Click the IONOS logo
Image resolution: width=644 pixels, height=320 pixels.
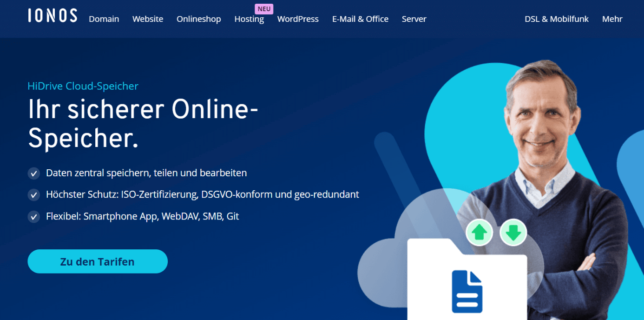tap(53, 15)
